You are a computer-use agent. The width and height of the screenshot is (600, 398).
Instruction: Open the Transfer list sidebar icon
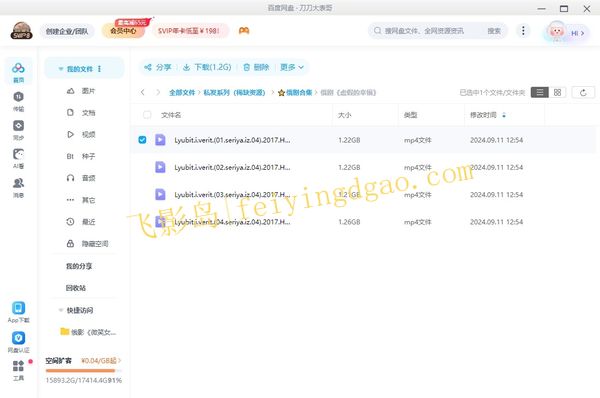pos(18,101)
